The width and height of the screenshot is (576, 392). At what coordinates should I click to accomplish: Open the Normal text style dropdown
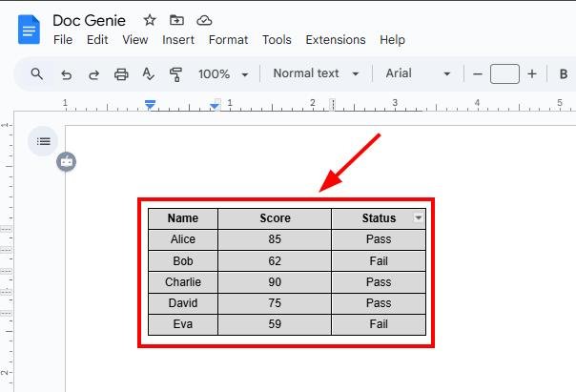[x=316, y=73]
